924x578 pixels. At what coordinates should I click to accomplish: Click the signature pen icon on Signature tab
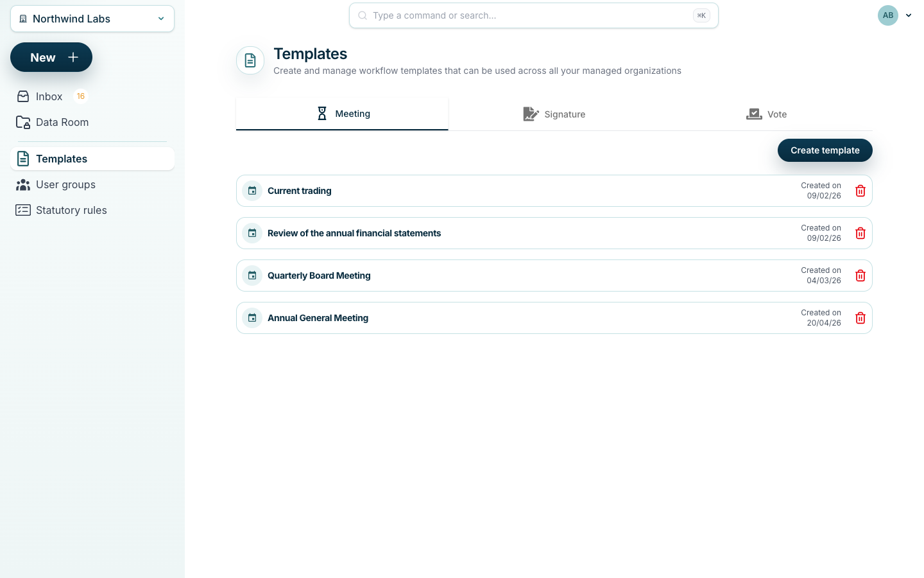tap(531, 114)
